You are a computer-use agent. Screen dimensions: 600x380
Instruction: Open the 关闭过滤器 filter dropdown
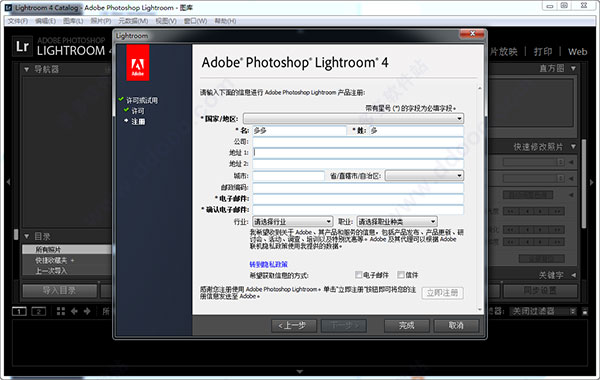point(543,311)
